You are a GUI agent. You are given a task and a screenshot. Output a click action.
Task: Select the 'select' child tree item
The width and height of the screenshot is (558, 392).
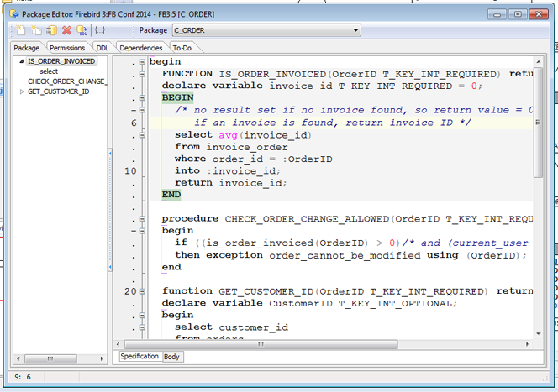49,71
